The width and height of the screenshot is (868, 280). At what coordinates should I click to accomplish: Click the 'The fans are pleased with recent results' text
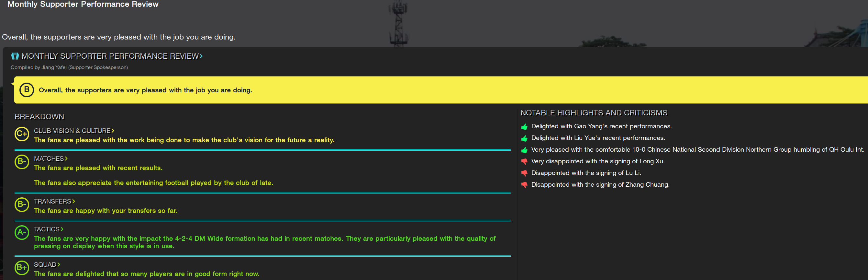(x=98, y=168)
